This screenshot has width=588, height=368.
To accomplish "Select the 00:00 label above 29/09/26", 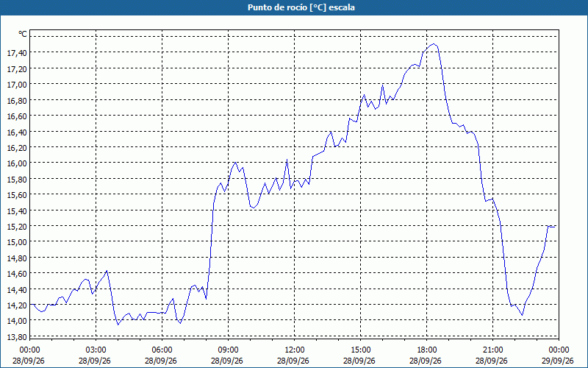I will 559,350.
